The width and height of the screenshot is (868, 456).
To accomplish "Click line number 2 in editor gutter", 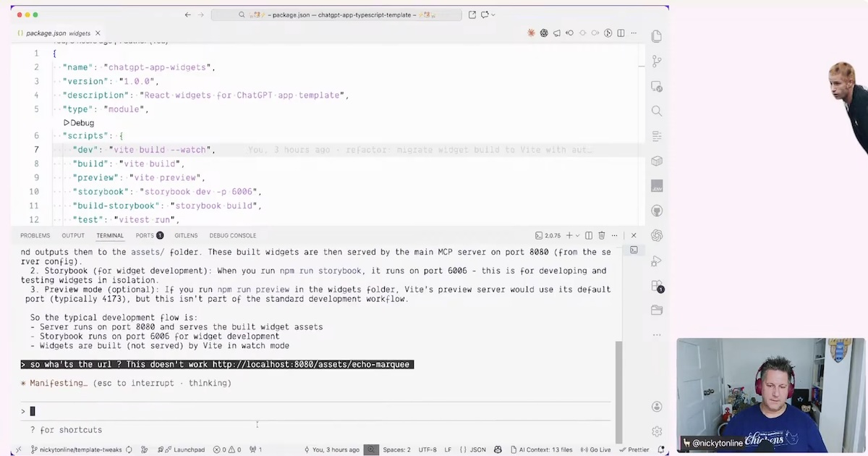I will tap(36, 67).
